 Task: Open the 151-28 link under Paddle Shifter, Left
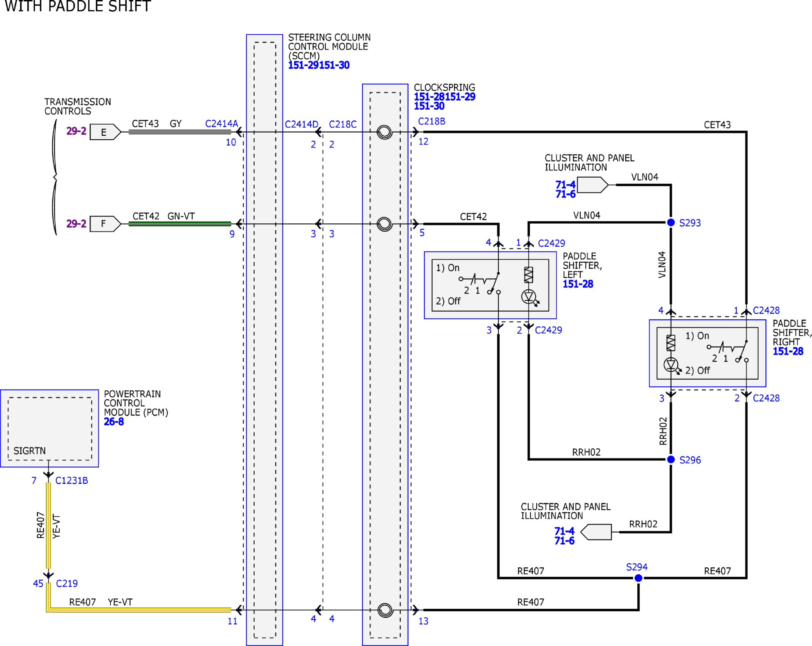(x=578, y=284)
